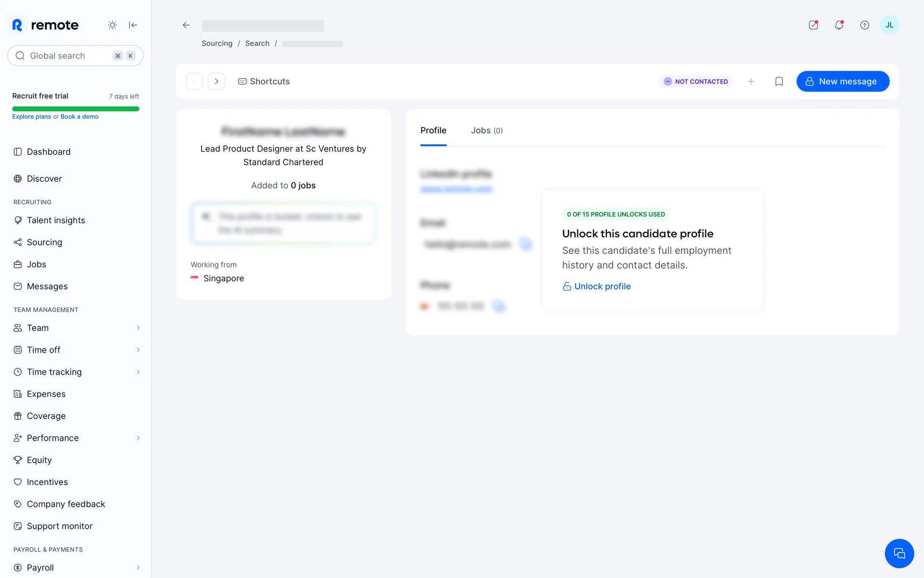924x578 pixels.
Task: Click the New message button
Action: [x=843, y=81]
